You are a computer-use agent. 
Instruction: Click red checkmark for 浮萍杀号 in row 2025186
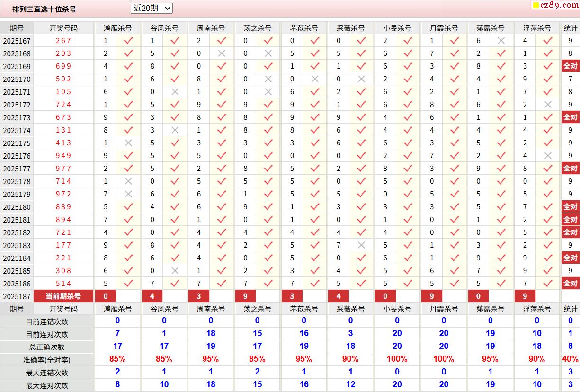[548, 284]
